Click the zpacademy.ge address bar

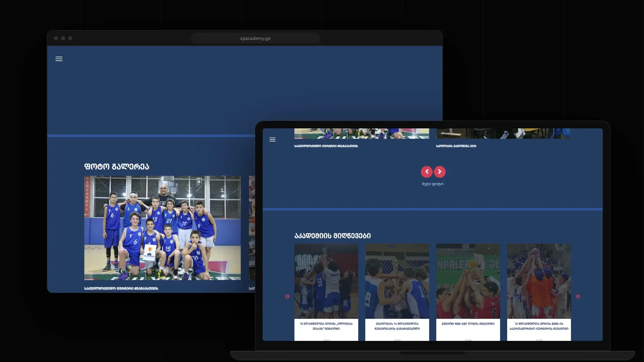tap(255, 38)
